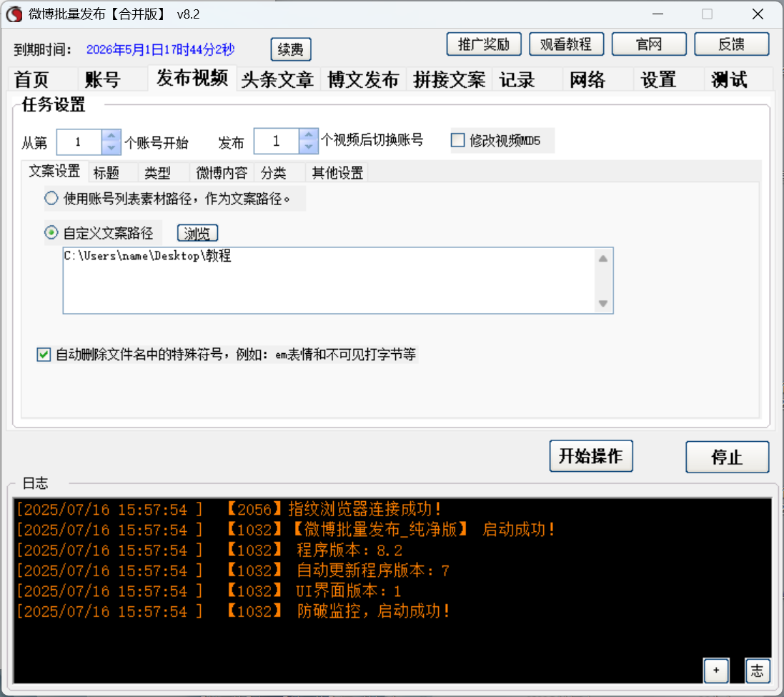
Task: Click the 志 log button
Action: tap(757, 671)
